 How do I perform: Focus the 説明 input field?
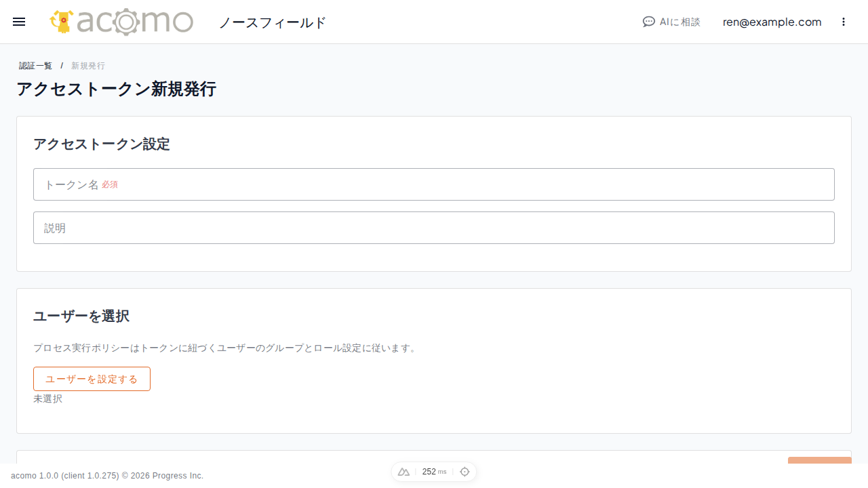point(434,228)
